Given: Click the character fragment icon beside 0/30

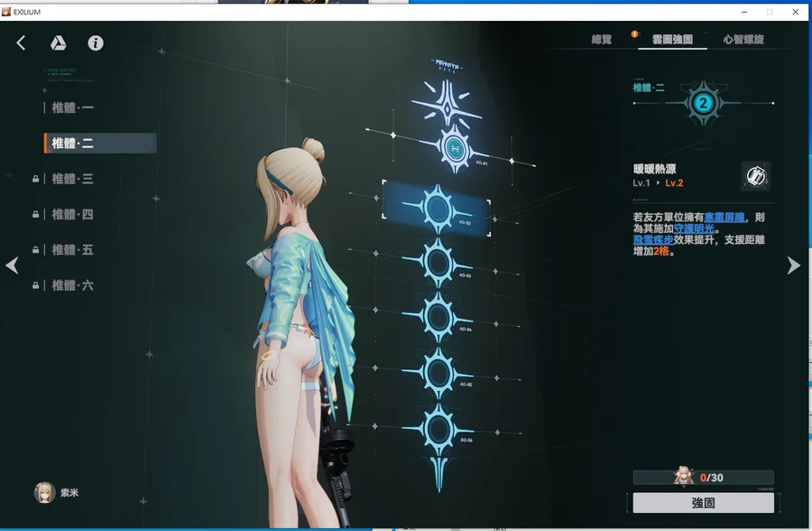Looking at the screenshot, I should click(684, 476).
